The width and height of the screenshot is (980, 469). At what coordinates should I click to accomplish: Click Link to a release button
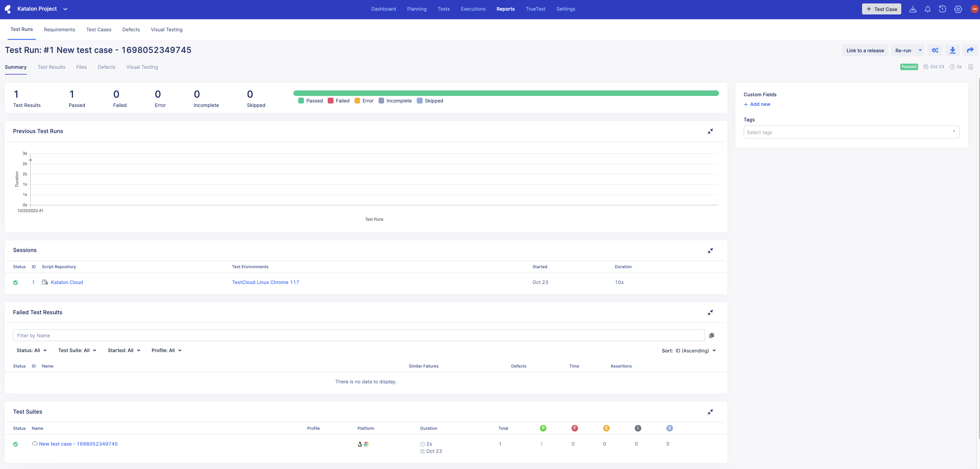click(865, 50)
